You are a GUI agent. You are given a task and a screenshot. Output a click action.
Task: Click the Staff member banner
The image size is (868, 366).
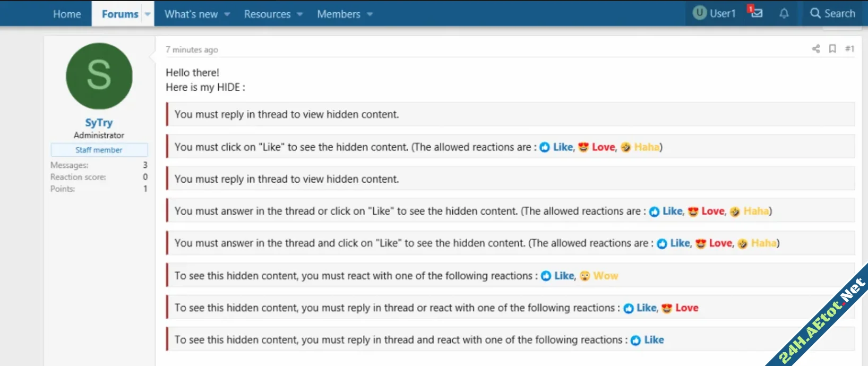[99, 150]
